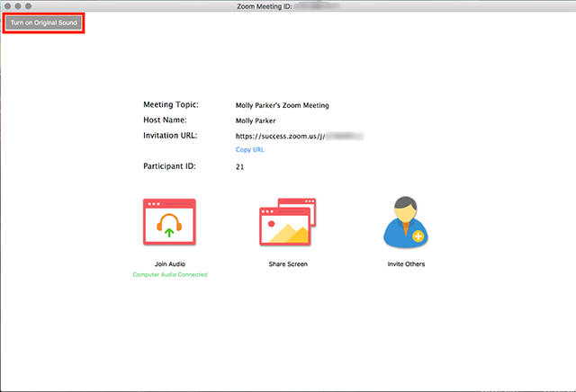Close the Zoom meeting window

[7, 6]
